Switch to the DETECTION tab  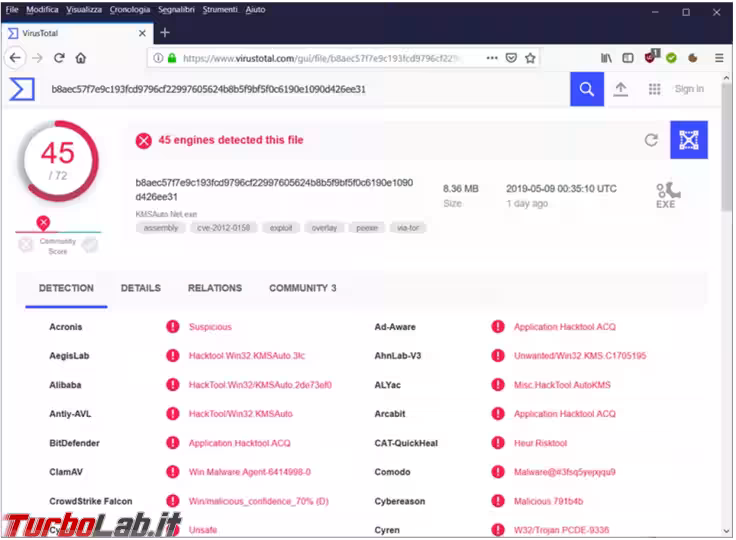point(66,288)
